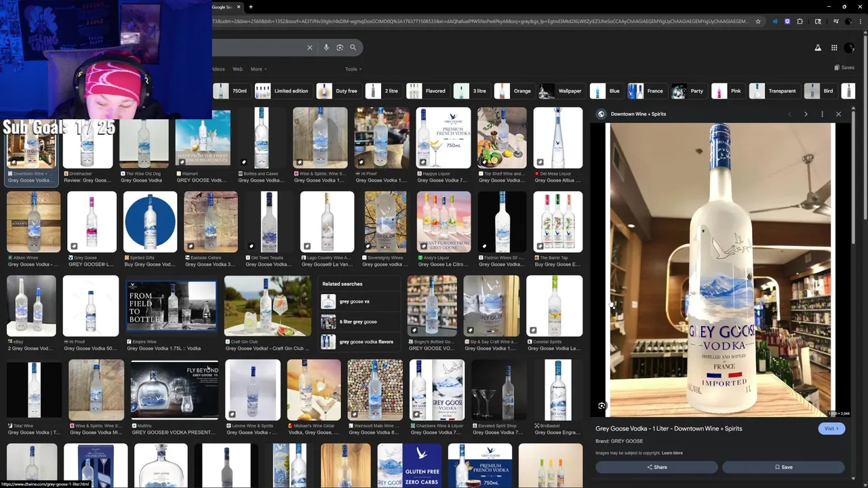Open the browser extensions puzzle icon
This screenshot has width=868, height=488.
(800, 21)
